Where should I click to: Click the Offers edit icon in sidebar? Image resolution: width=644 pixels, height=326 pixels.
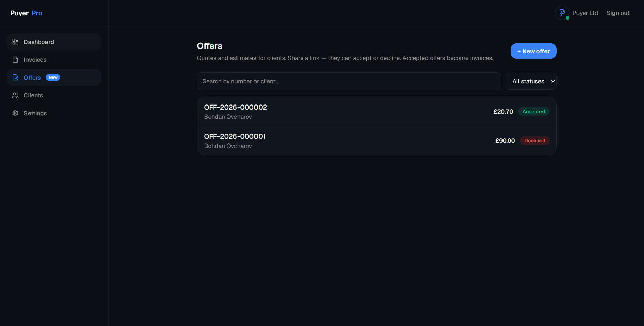15,77
